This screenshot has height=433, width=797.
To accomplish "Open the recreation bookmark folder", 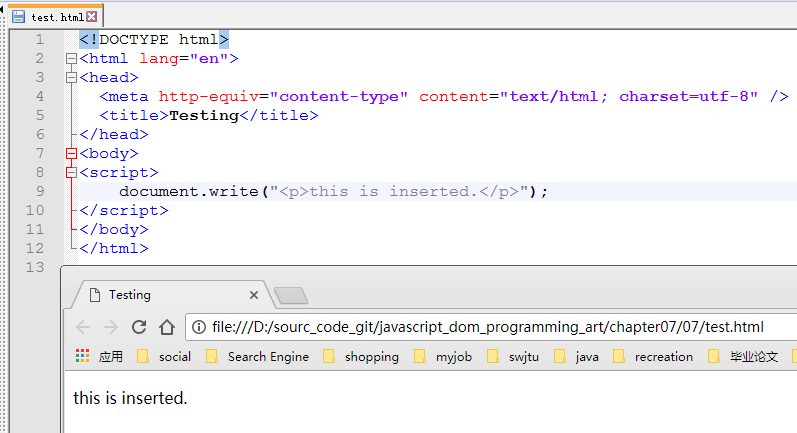I will pos(653,356).
